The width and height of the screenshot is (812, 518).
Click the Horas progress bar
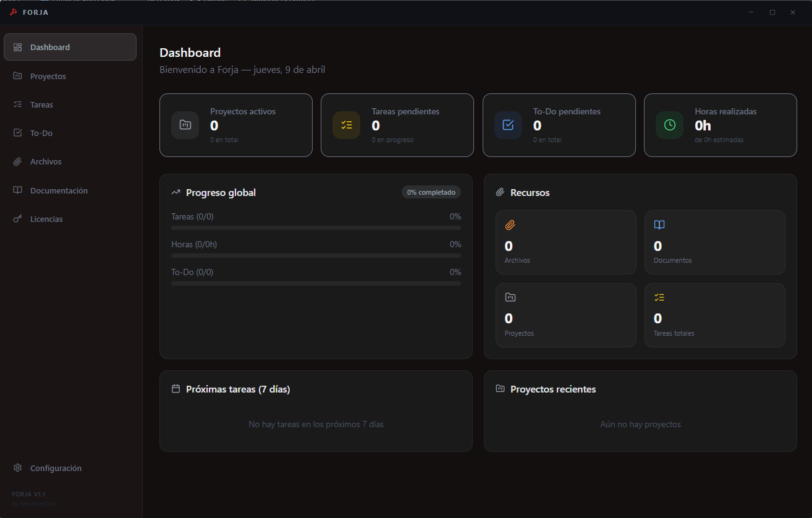click(316, 255)
